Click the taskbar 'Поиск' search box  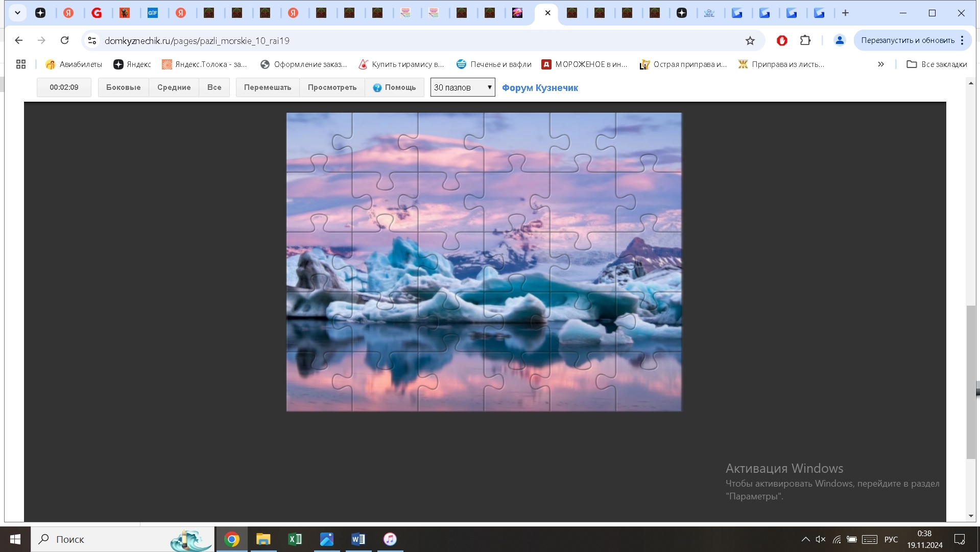[x=123, y=539]
